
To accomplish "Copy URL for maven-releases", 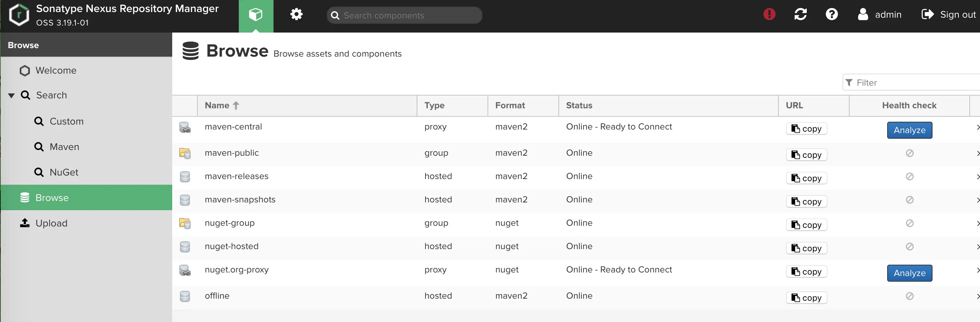I will (x=806, y=178).
